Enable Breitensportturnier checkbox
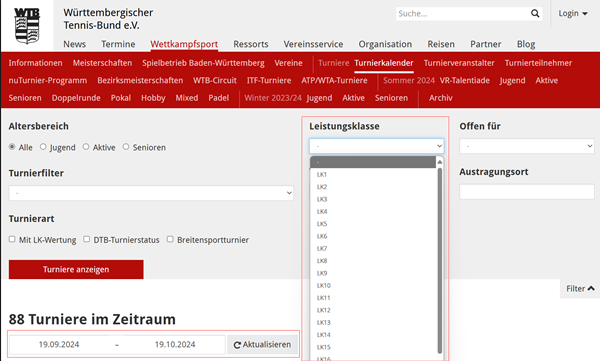This screenshot has height=361, width=600. (x=170, y=239)
